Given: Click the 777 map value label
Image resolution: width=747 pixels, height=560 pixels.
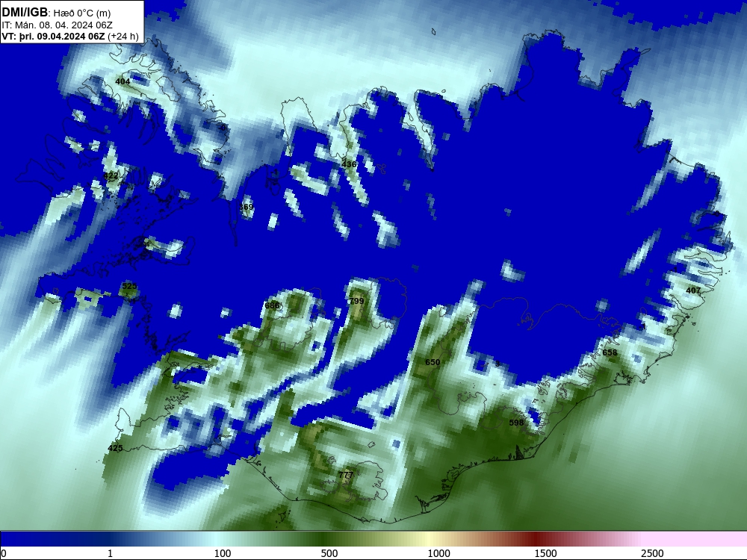Looking at the screenshot, I should pos(346,475).
